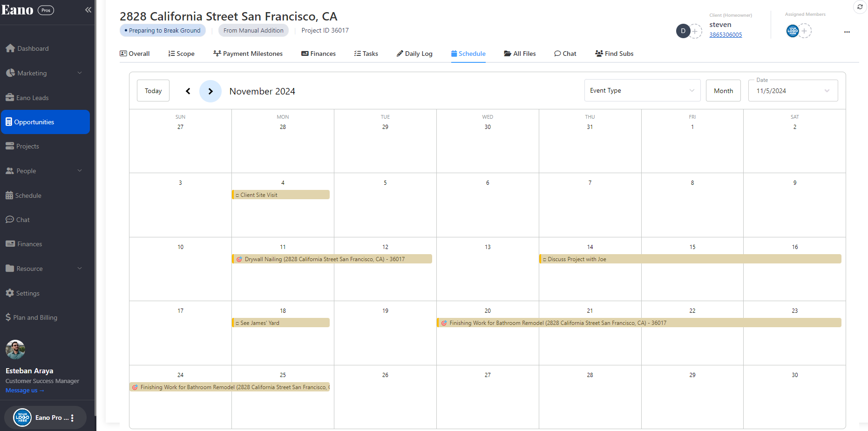Click the refresh icon at top right
The width and height of the screenshot is (868, 431).
tap(860, 7)
